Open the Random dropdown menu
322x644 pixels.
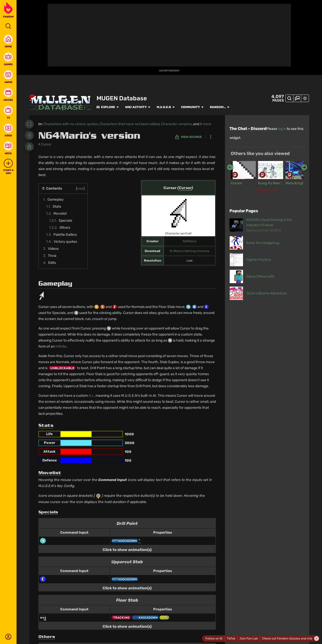point(219,107)
